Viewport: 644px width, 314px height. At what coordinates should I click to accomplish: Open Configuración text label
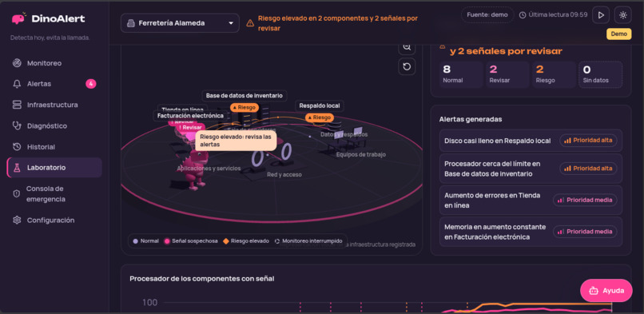coord(51,220)
